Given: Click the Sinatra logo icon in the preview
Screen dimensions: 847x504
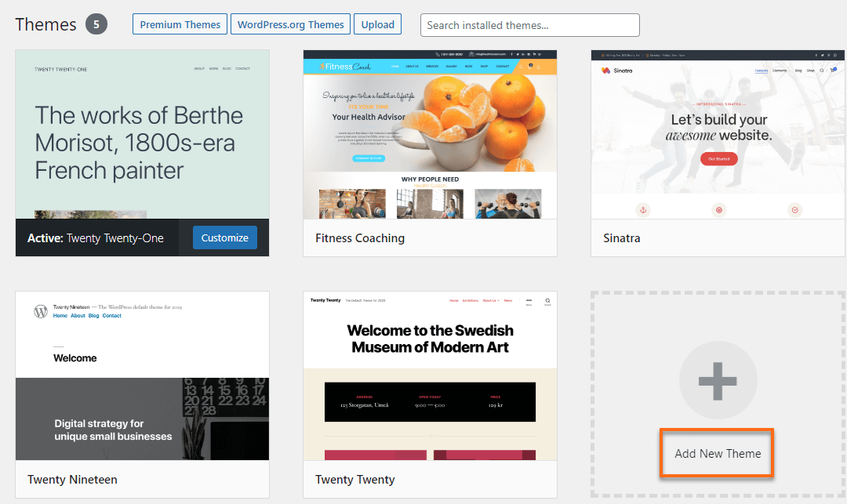Looking at the screenshot, I should [x=605, y=71].
